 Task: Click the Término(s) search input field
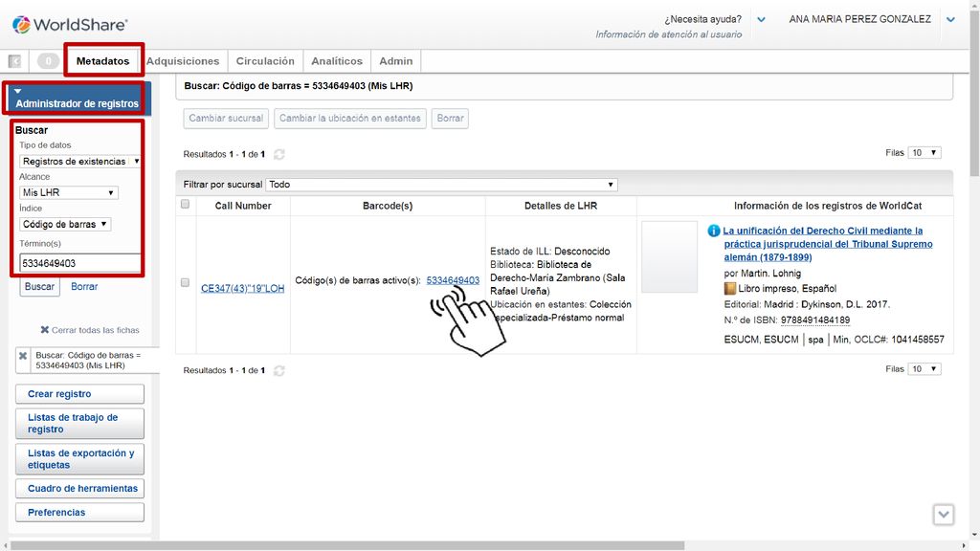click(80, 263)
